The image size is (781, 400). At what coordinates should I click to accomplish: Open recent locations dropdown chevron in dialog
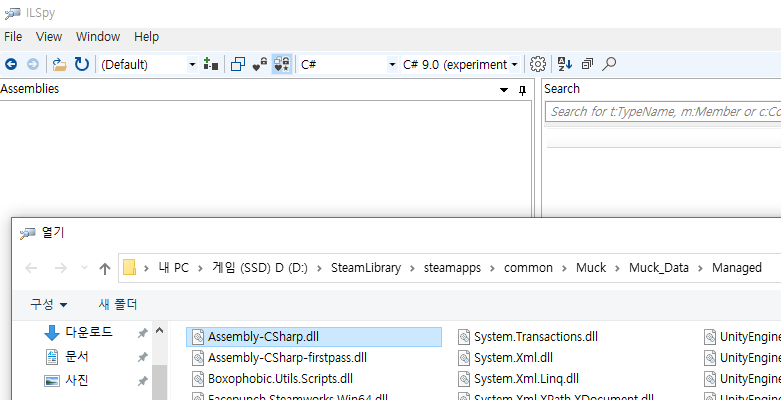[84, 268]
